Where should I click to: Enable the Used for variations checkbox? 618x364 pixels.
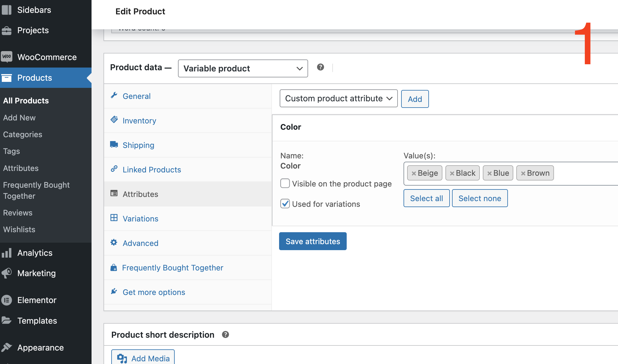pos(285,204)
